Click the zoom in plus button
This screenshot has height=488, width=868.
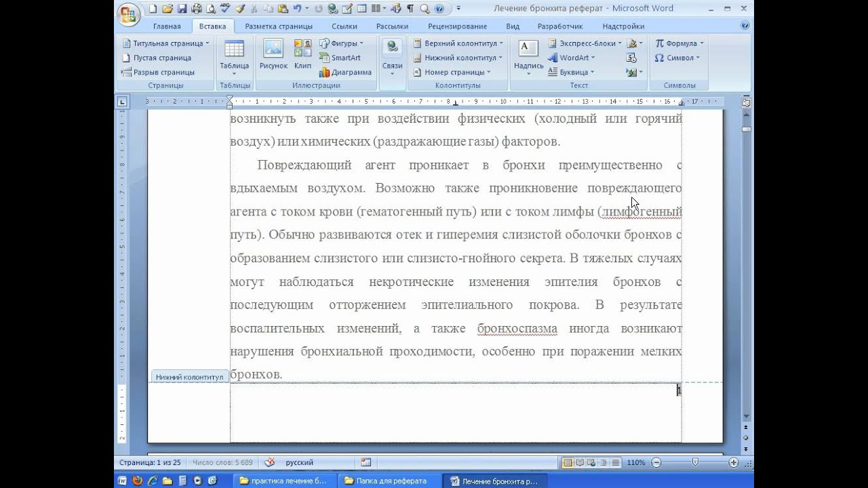(734, 462)
